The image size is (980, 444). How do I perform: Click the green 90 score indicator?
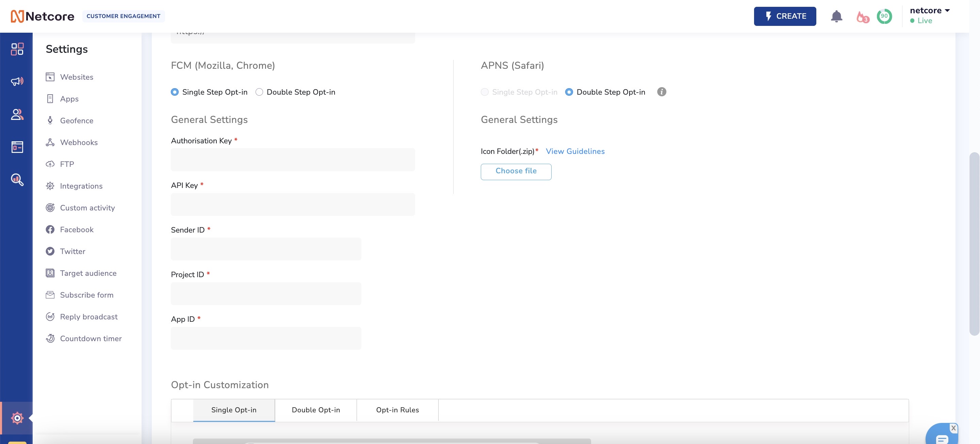click(x=884, y=16)
